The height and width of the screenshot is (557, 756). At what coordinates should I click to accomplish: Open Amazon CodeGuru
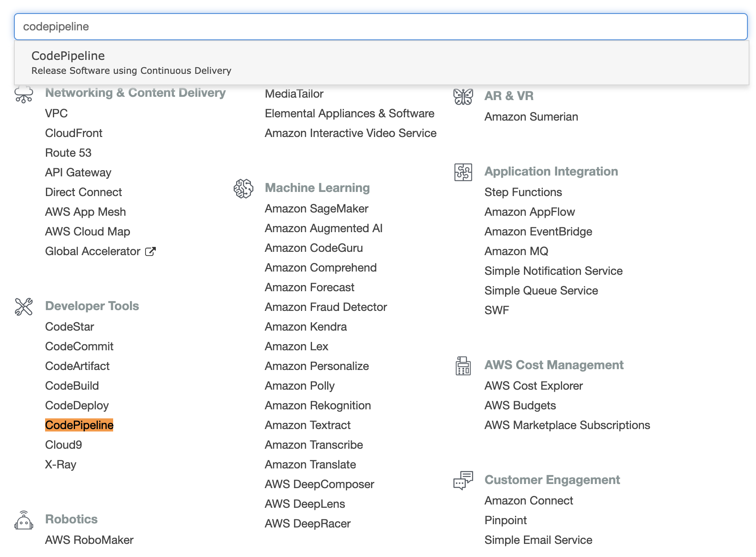tap(314, 248)
